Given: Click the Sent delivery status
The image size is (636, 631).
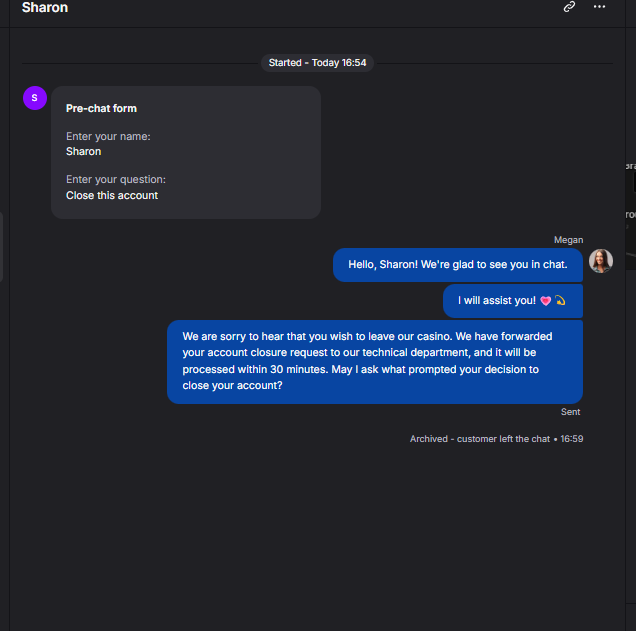Looking at the screenshot, I should click(570, 412).
